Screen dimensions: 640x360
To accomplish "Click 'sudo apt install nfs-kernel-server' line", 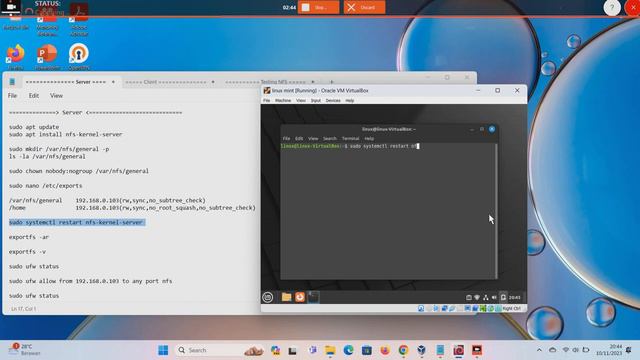I will (x=66, y=134).
